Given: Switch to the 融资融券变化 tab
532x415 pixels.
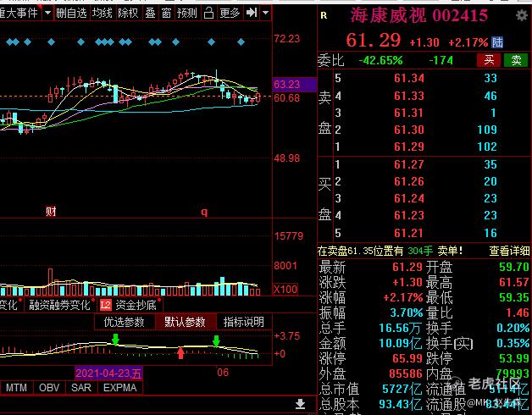Looking at the screenshot, I should 59,305.
